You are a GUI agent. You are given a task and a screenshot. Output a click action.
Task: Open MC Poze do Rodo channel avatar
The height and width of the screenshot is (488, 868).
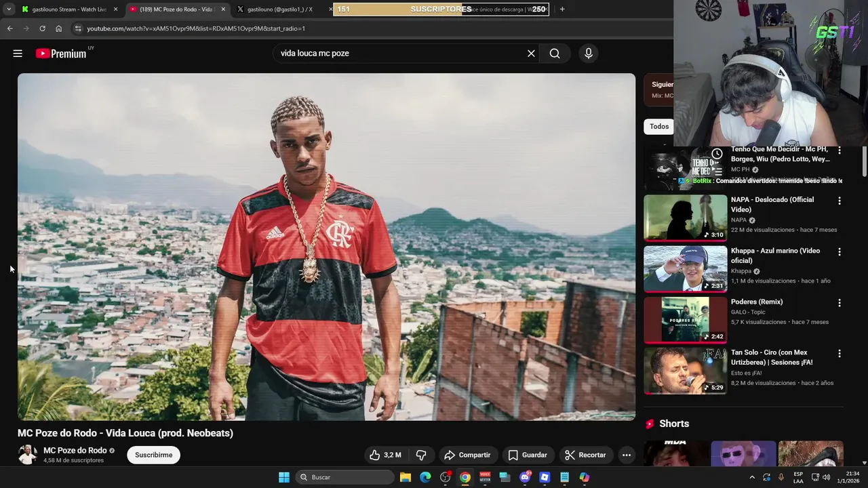(27, 454)
